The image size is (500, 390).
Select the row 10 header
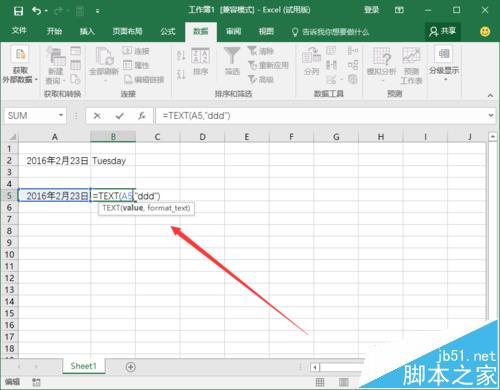pos(9,254)
